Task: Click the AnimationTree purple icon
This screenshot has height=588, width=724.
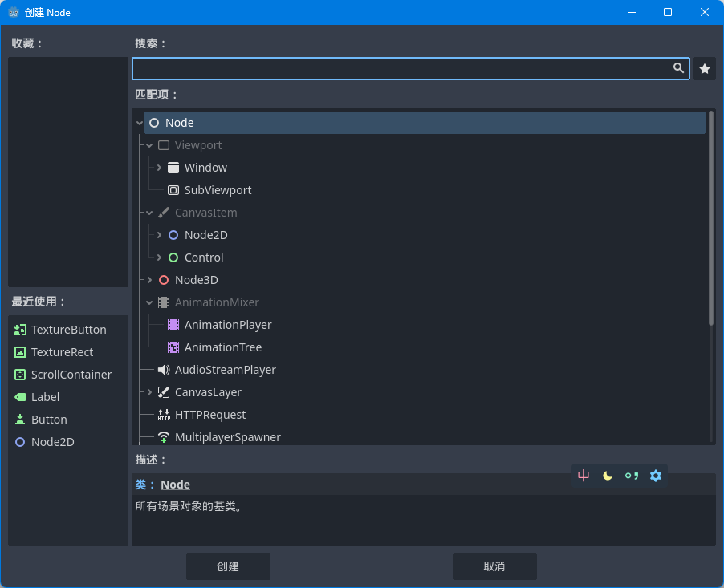Action: 173,347
